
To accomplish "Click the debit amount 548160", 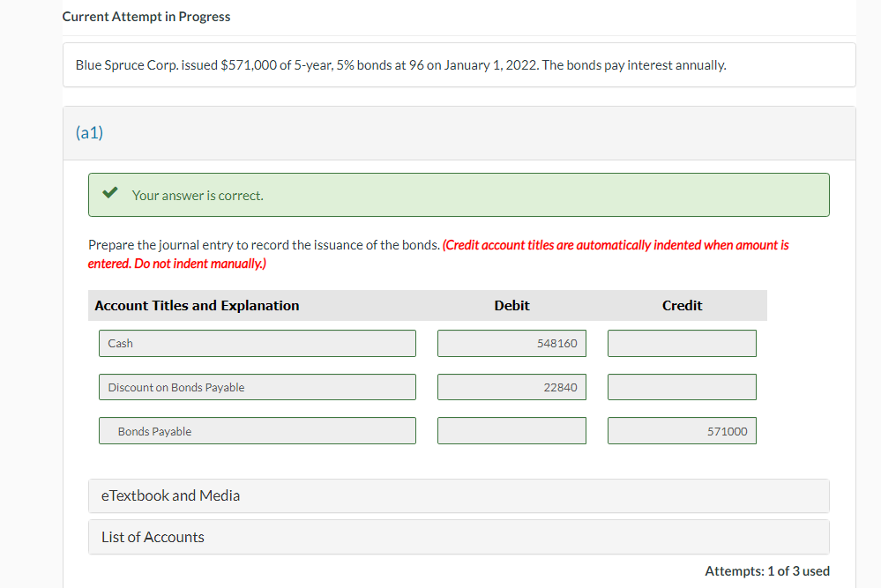I will (511, 343).
